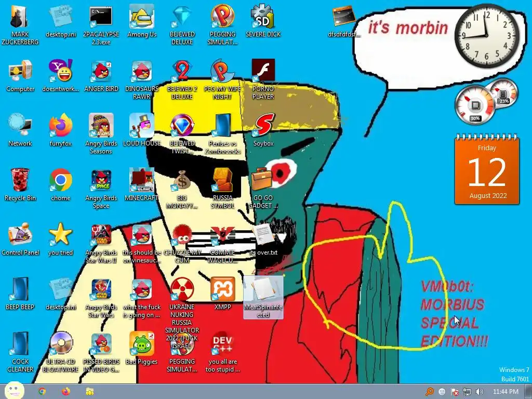Open the Start menu orb
The image size is (532, 399).
click(x=14, y=391)
